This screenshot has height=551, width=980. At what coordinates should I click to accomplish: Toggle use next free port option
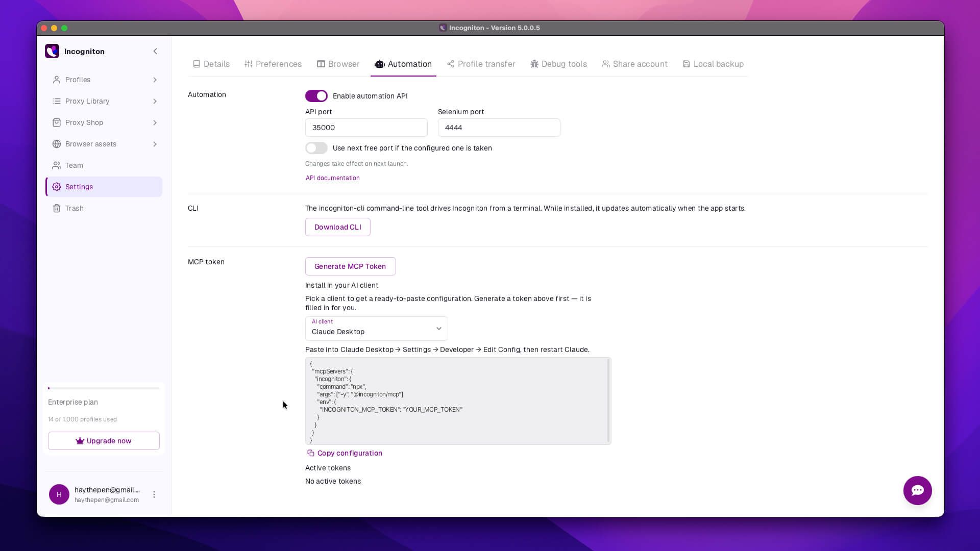(x=316, y=148)
